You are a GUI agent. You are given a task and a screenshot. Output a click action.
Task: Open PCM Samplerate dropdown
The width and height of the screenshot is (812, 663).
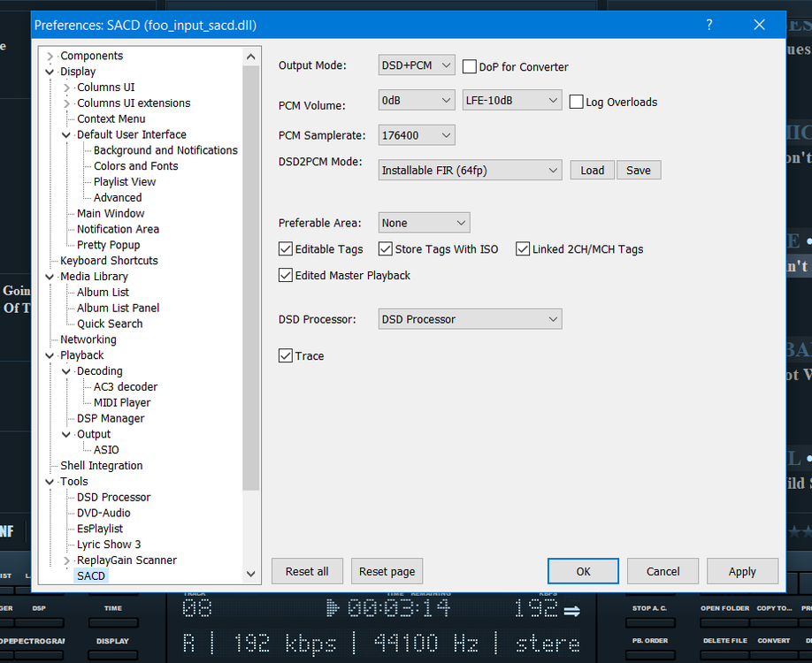[417, 135]
